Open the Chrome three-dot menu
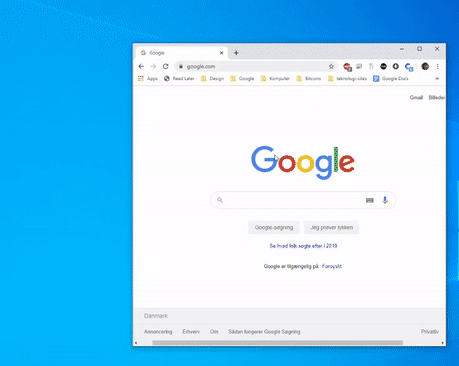The width and height of the screenshot is (459, 366). coord(438,66)
